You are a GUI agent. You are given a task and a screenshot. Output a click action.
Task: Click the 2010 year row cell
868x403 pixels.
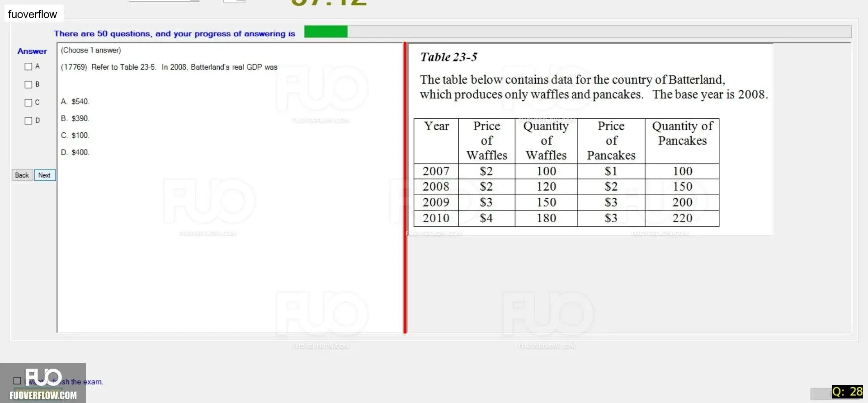point(436,218)
